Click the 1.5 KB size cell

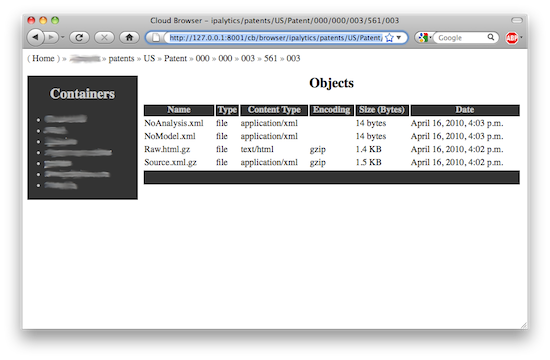[369, 162]
